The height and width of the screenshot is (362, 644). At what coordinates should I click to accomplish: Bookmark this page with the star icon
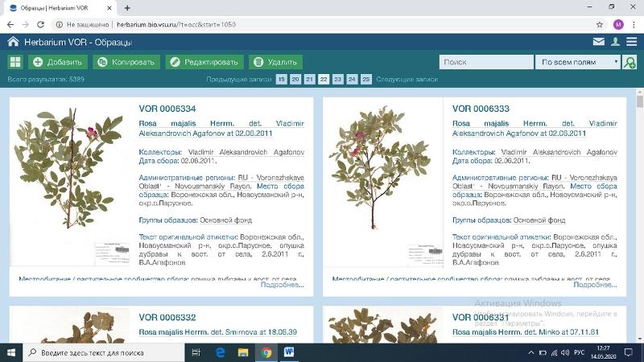(x=600, y=24)
